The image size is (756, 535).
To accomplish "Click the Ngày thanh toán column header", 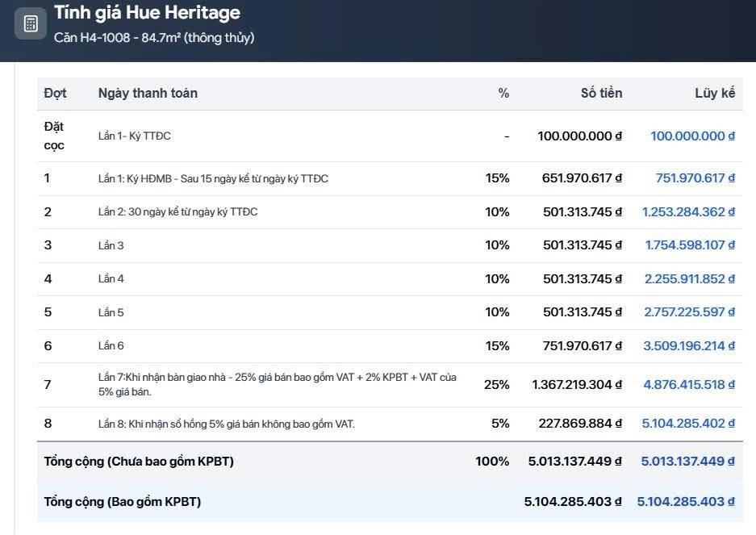I will pyautogui.click(x=148, y=93).
